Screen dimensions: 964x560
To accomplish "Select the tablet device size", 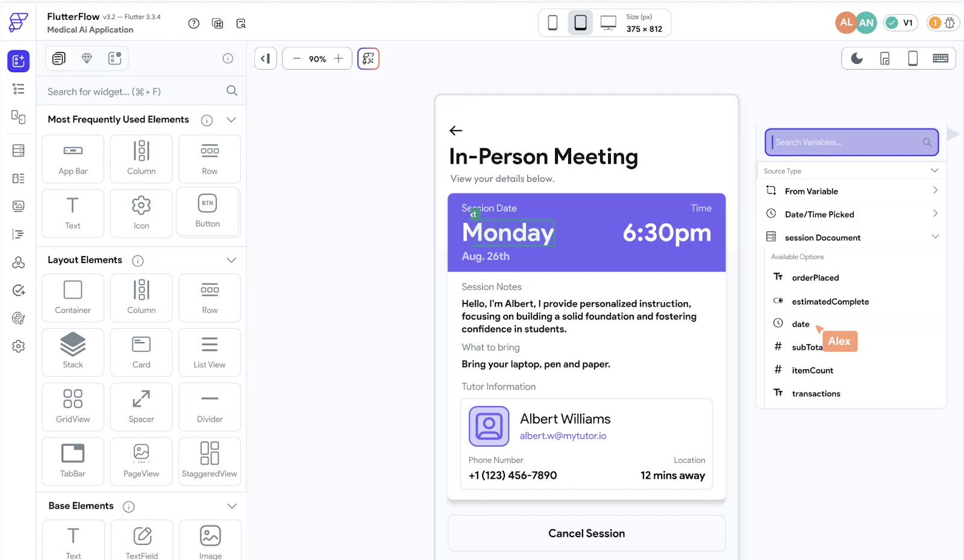I will pos(580,23).
